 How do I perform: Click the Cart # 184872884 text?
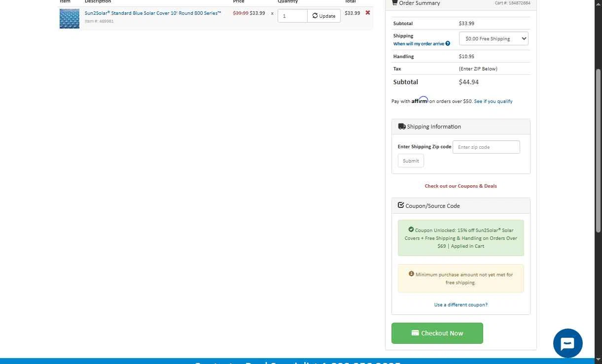(x=513, y=3)
